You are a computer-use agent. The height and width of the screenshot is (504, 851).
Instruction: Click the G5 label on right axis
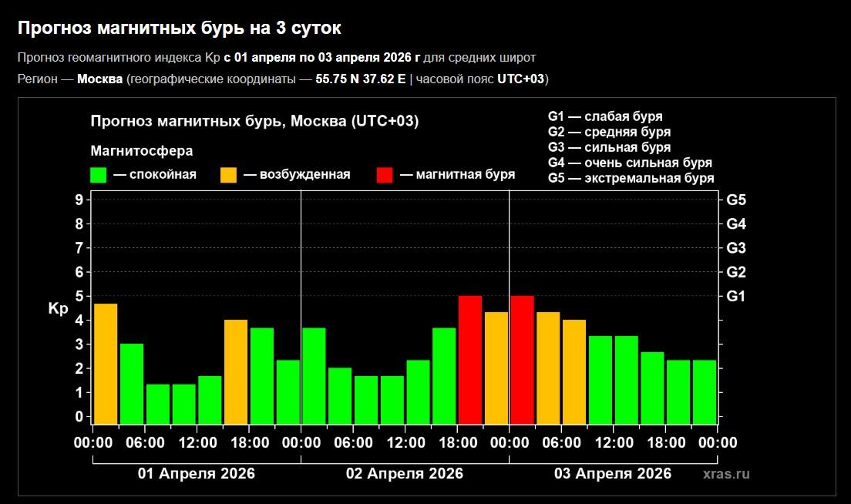pos(735,200)
